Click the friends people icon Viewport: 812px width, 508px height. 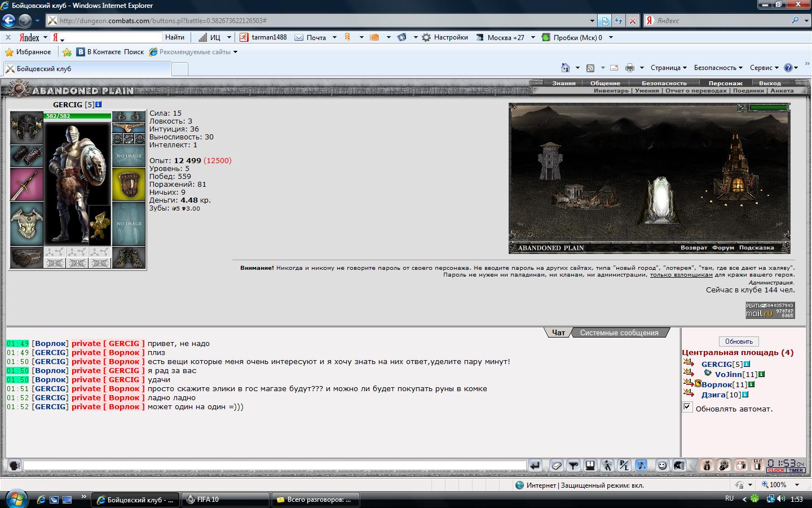coord(741,466)
